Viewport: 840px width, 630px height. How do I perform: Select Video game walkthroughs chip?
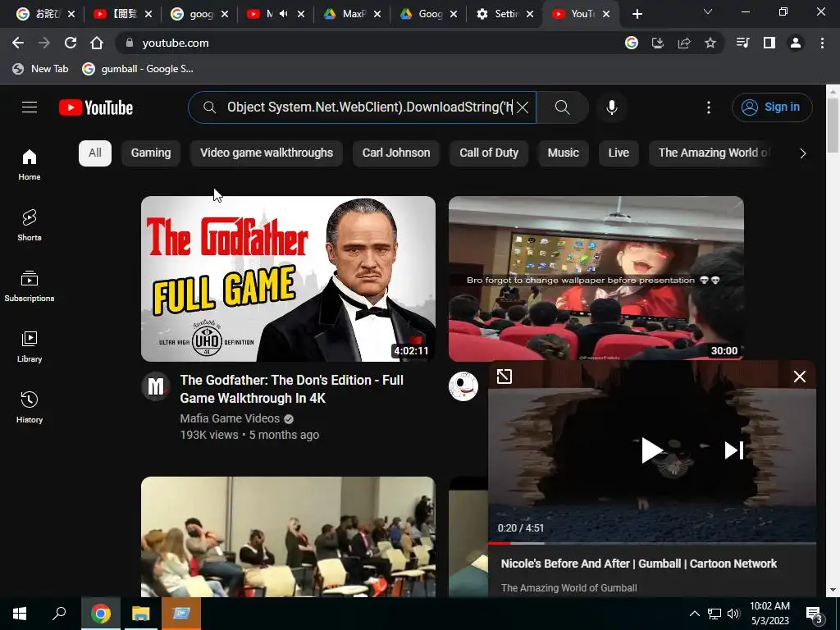(x=267, y=153)
